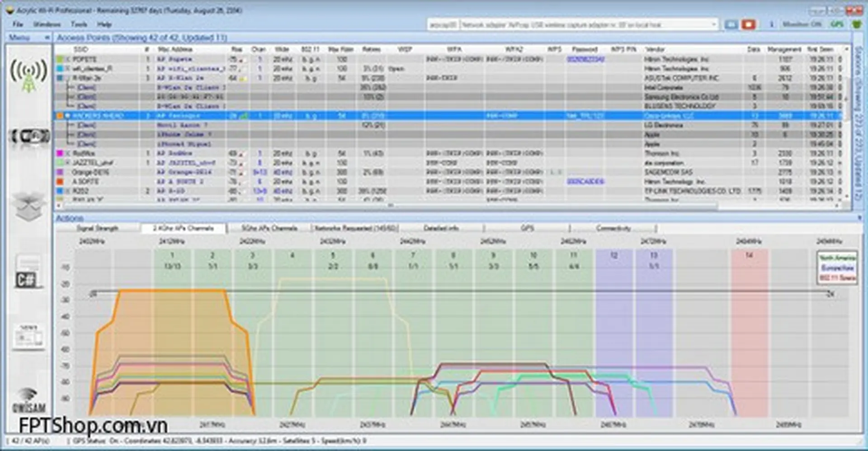
Task: Switch to the 5Ghz APs Channels tab
Action: (x=269, y=228)
